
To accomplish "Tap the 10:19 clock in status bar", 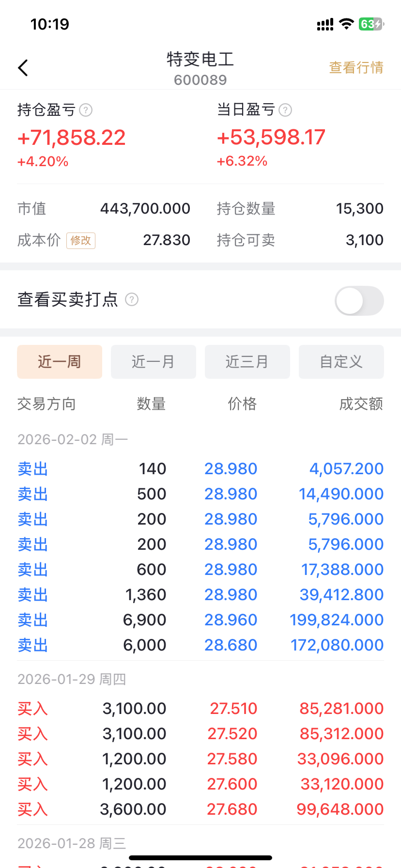I will [x=50, y=24].
